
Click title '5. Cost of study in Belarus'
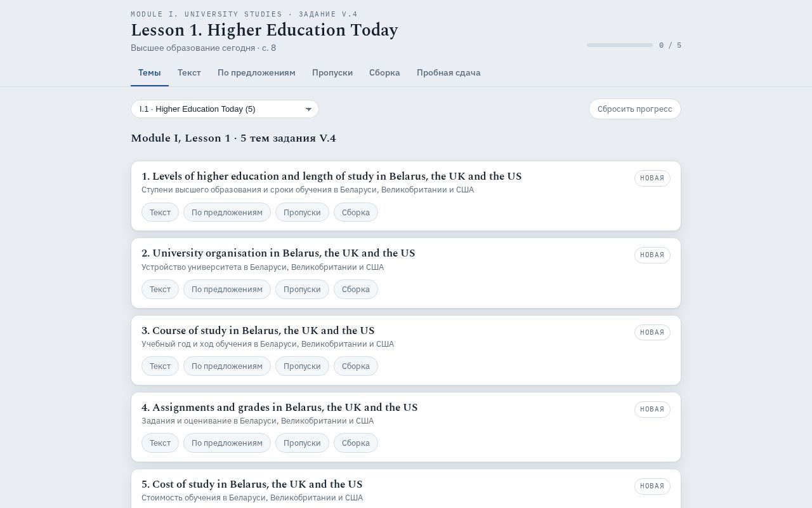point(252,484)
